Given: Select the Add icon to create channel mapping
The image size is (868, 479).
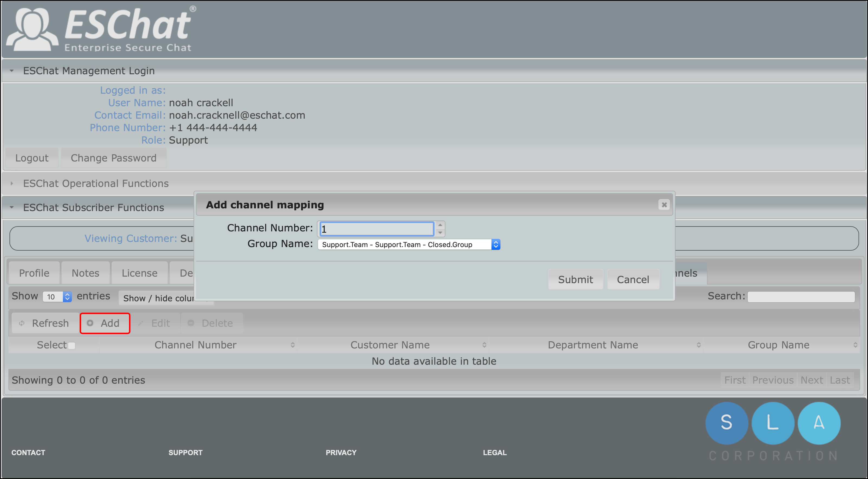Looking at the screenshot, I should click(x=90, y=323).
